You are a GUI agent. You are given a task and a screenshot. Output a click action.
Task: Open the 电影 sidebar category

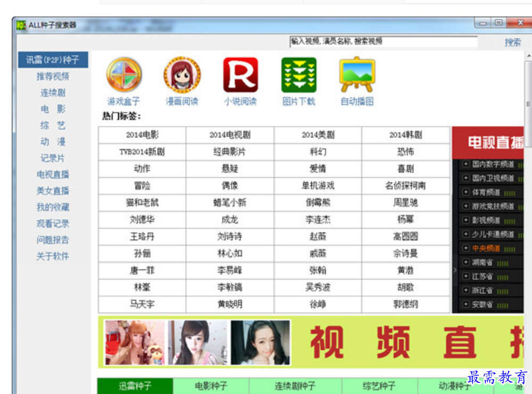tap(53, 109)
